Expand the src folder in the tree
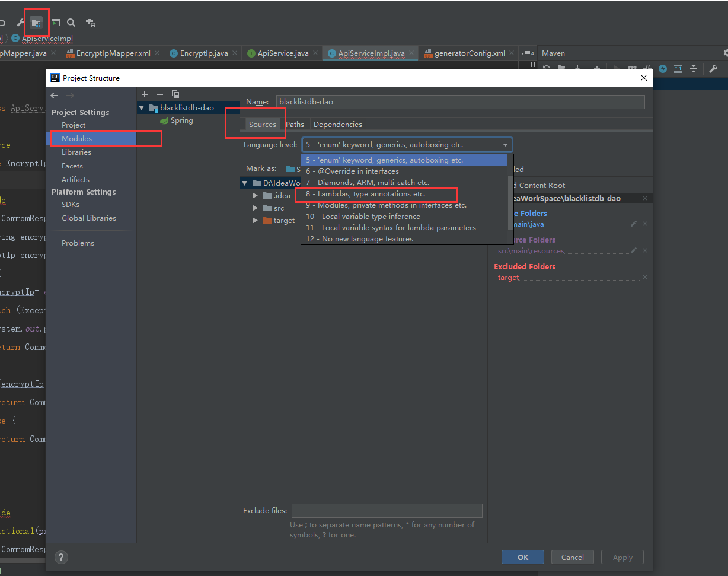Image resolution: width=728 pixels, height=576 pixels. point(256,208)
